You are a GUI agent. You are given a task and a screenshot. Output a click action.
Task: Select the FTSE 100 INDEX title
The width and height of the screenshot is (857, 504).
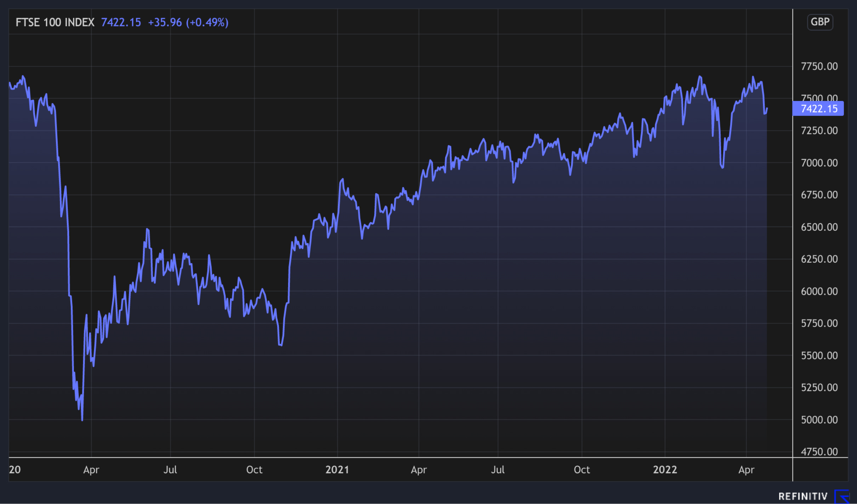(55, 22)
